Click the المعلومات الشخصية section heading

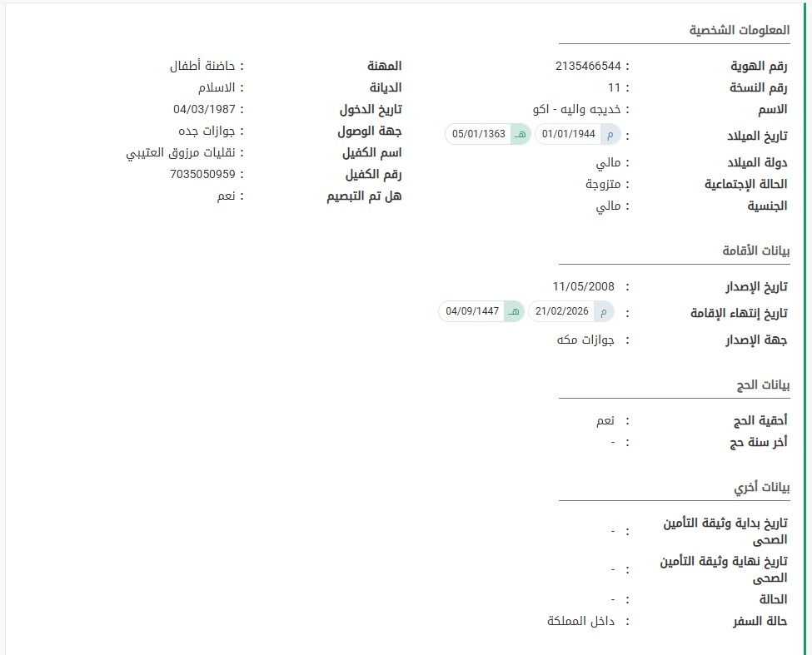[x=740, y=31]
